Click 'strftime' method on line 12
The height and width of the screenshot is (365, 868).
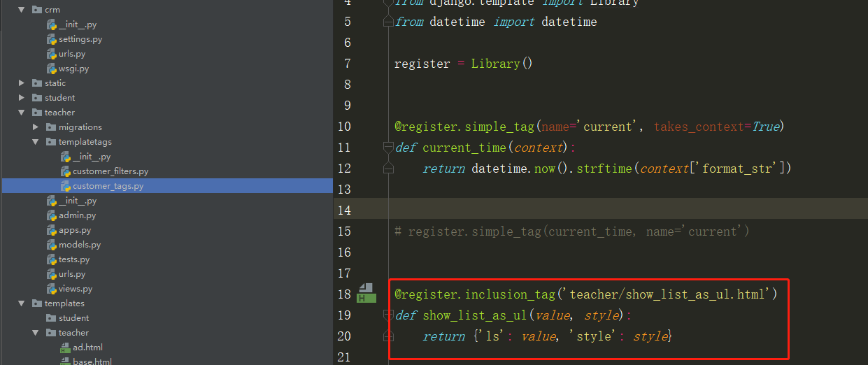pos(604,169)
